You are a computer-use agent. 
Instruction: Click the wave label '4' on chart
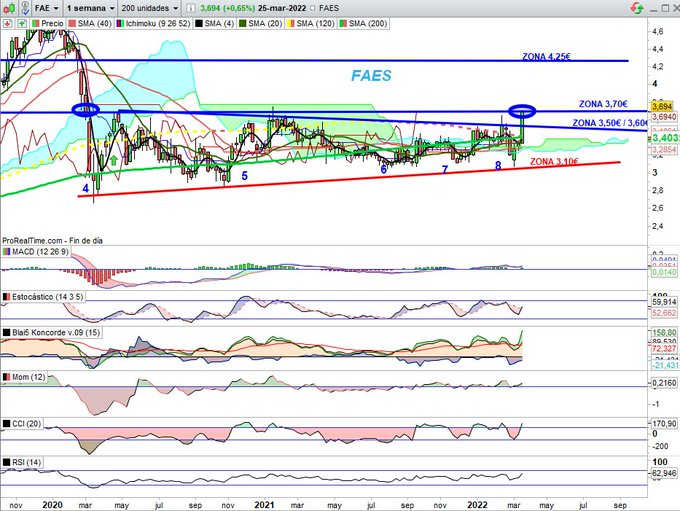click(86, 188)
